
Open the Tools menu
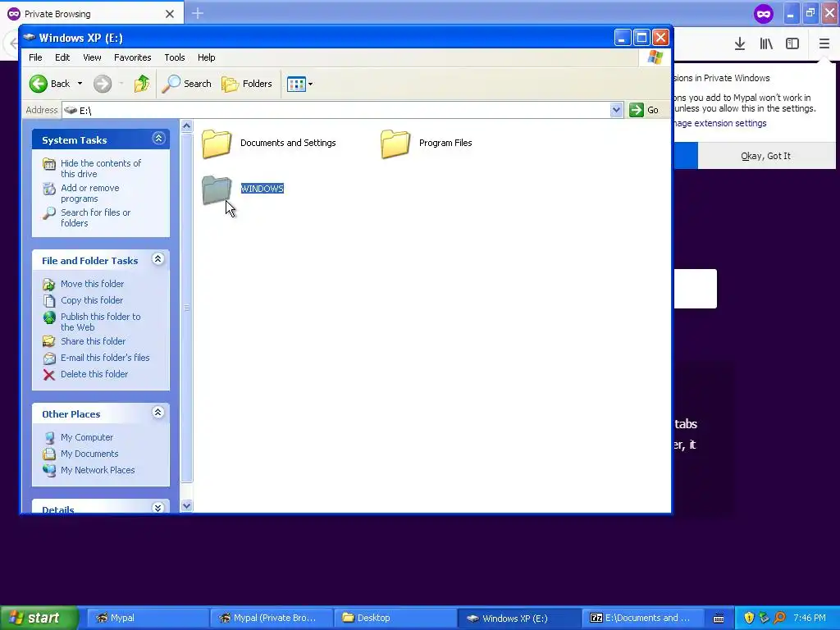click(x=175, y=57)
